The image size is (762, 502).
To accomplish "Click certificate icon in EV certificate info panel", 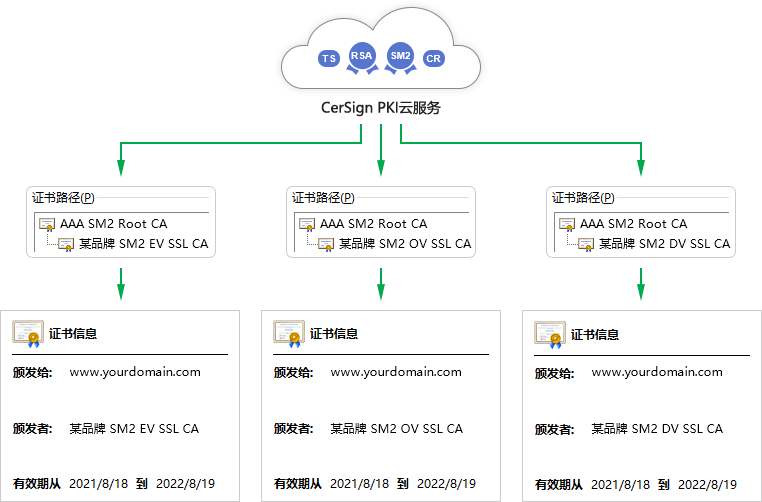I will [28, 334].
